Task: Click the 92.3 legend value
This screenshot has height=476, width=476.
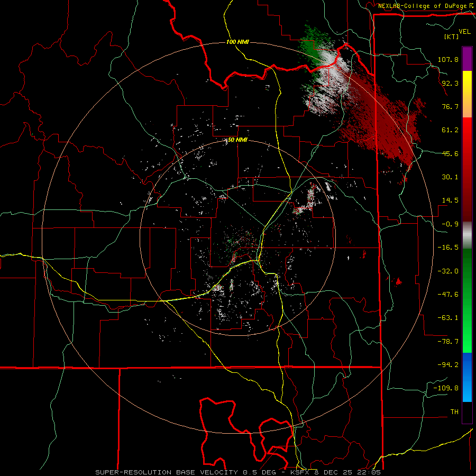Action: click(x=450, y=83)
